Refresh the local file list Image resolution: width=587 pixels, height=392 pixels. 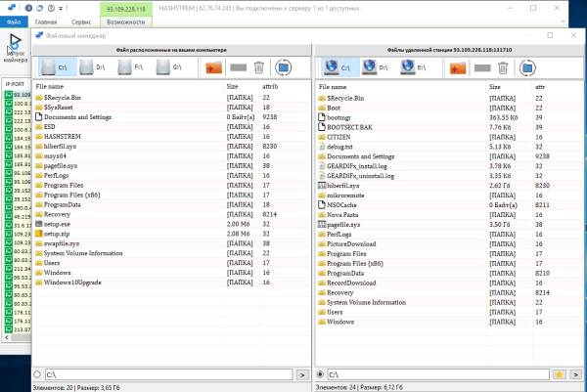click(x=284, y=67)
